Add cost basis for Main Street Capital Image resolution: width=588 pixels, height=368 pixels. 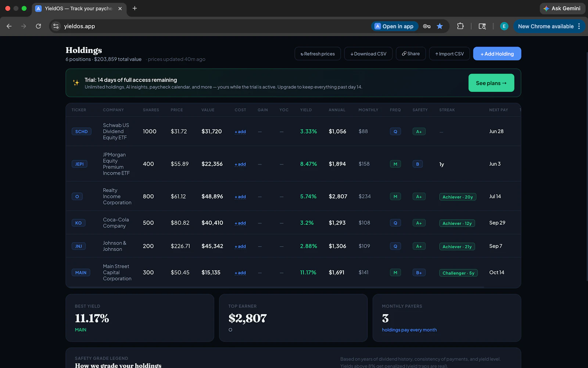tap(240, 273)
